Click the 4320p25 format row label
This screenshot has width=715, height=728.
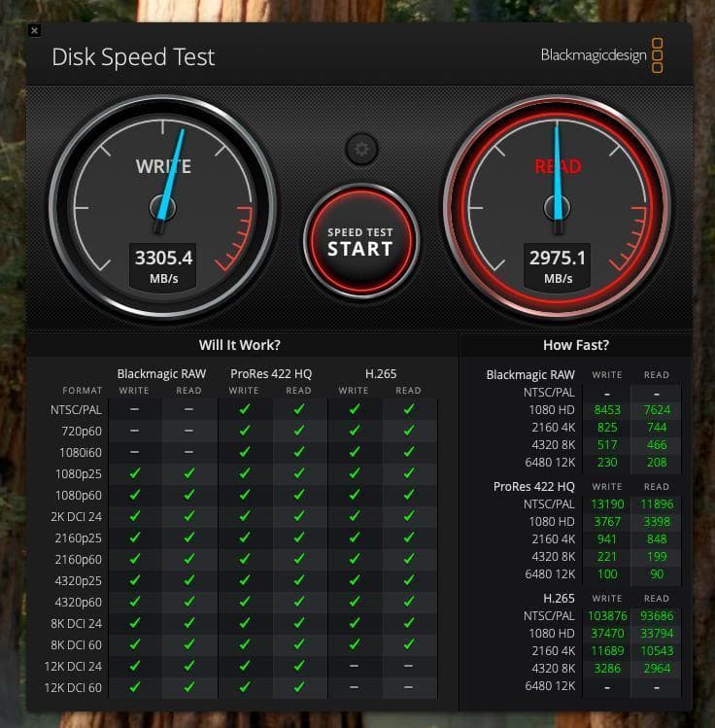point(79,581)
